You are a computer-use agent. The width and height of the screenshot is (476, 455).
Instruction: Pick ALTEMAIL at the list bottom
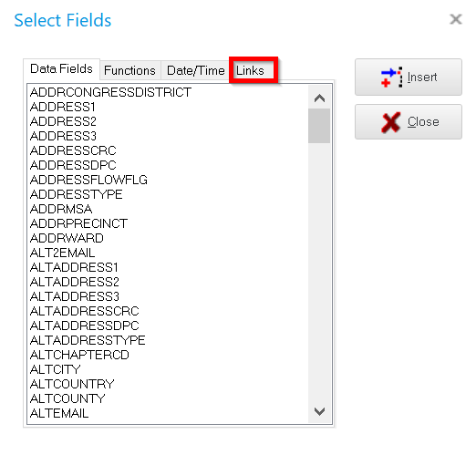pos(59,413)
